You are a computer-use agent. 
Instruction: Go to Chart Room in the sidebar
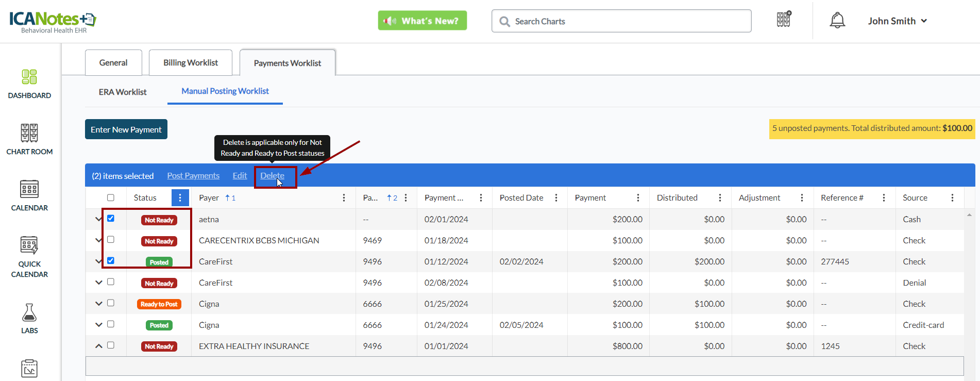click(29, 139)
